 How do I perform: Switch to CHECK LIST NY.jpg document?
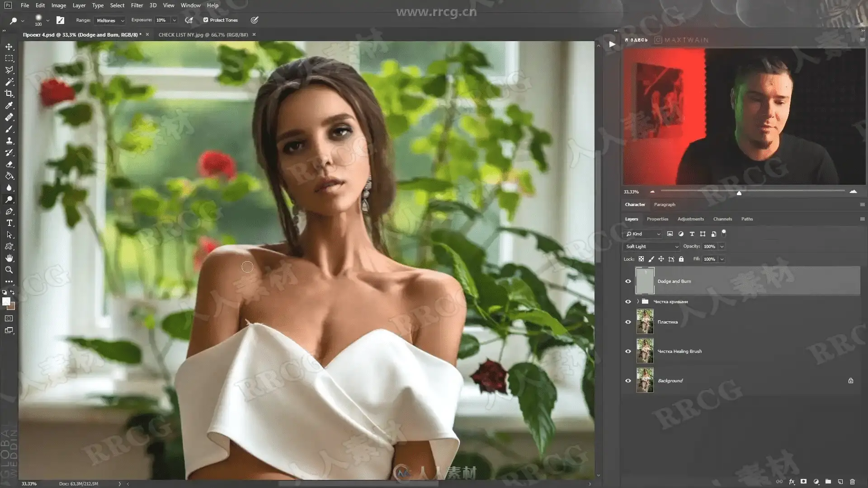pos(203,35)
